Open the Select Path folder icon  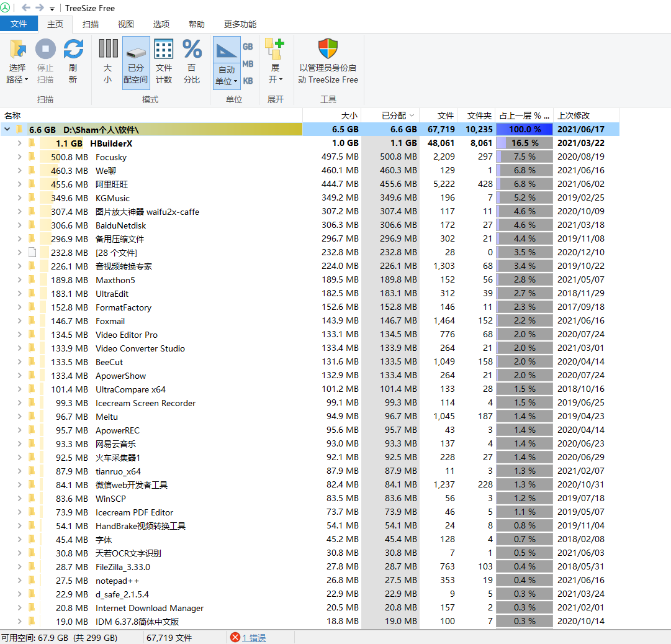(x=17, y=48)
